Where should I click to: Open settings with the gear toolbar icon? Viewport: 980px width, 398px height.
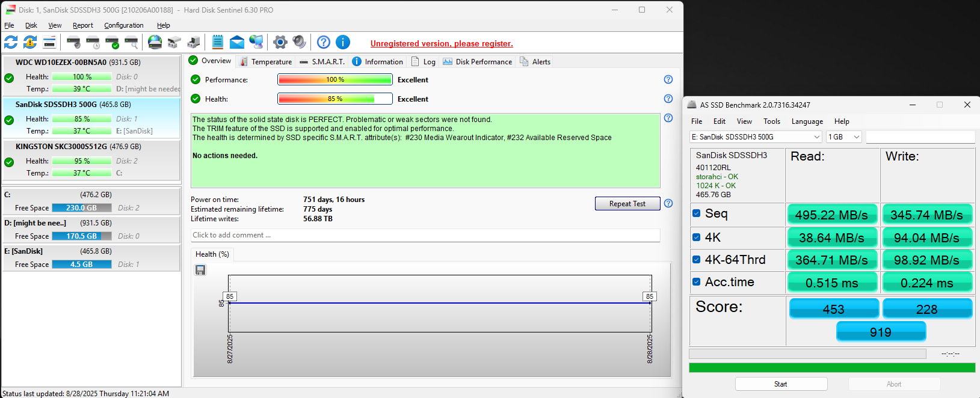(x=280, y=42)
